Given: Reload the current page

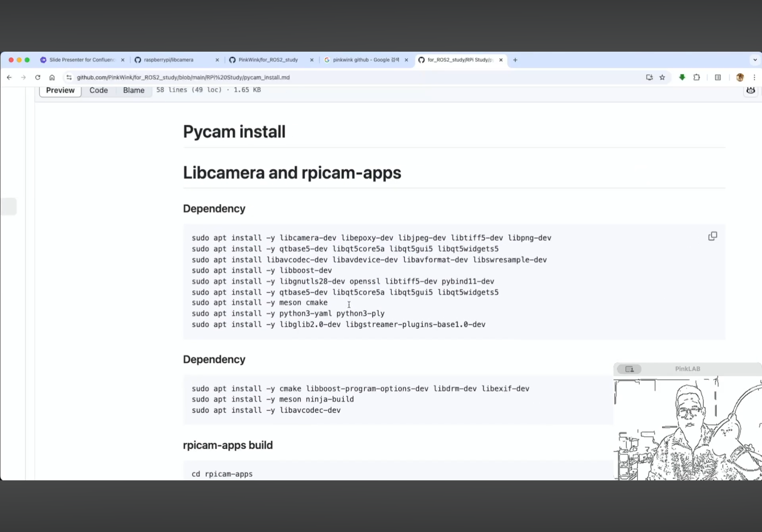Looking at the screenshot, I should pos(38,77).
